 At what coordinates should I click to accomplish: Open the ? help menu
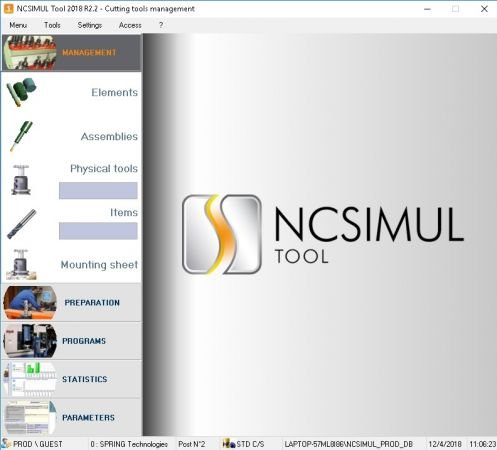click(x=161, y=25)
